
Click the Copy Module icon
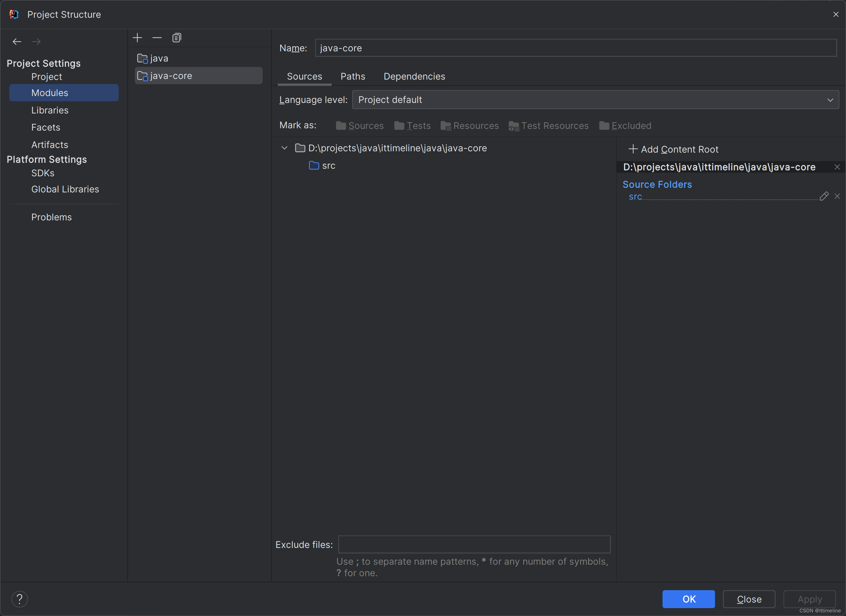176,37
